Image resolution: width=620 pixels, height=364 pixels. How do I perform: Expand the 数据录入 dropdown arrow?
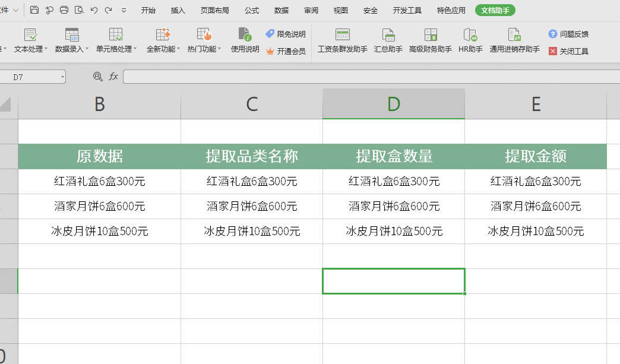point(87,49)
